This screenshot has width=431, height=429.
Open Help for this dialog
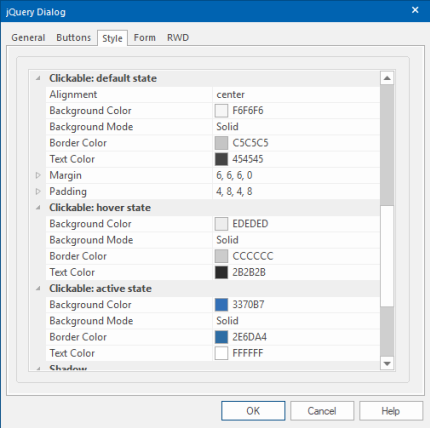coord(391,411)
